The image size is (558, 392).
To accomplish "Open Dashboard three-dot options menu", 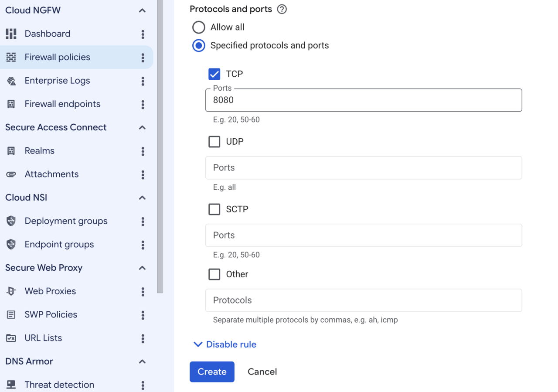I will tap(143, 34).
